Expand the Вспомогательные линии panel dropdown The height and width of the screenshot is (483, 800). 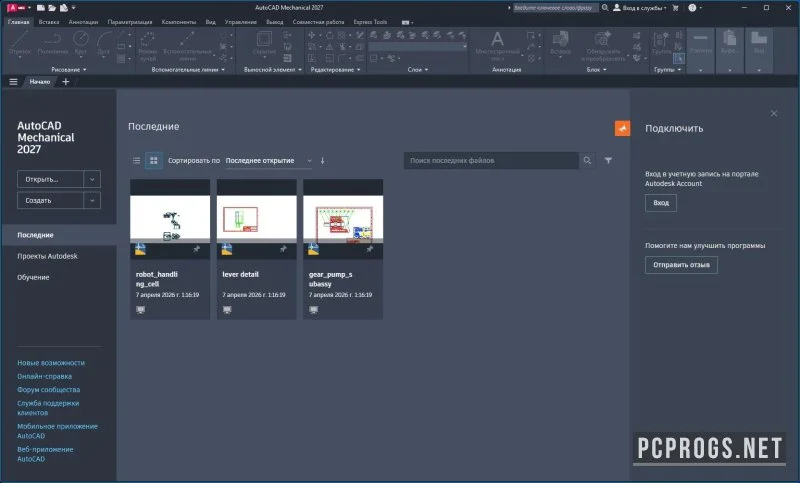[x=223, y=69]
